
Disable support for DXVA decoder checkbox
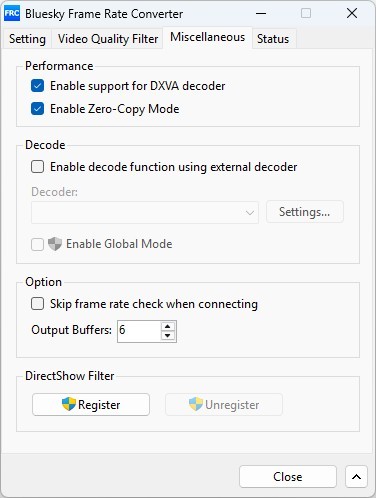(x=37, y=86)
